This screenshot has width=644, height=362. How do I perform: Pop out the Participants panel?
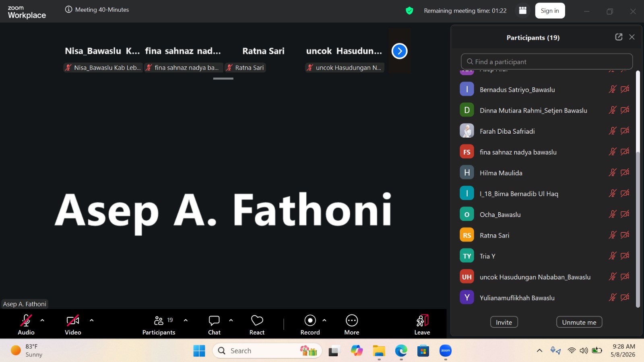[x=619, y=37]
